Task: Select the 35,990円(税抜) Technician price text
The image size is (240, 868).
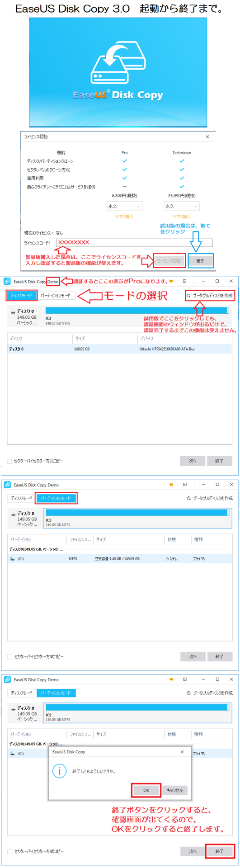Action: [182, 196]
